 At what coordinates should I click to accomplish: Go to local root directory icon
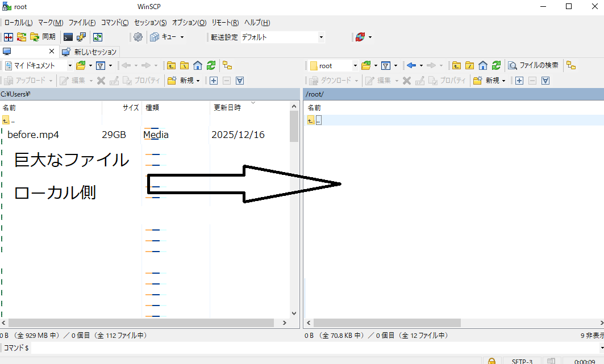185,66
